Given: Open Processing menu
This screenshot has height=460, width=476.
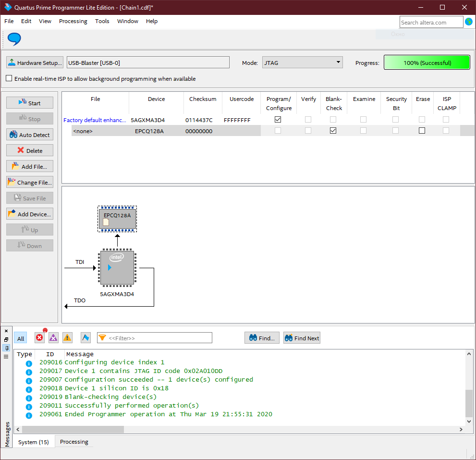Looking at the screenshot, I should click(x=73, y=21).
